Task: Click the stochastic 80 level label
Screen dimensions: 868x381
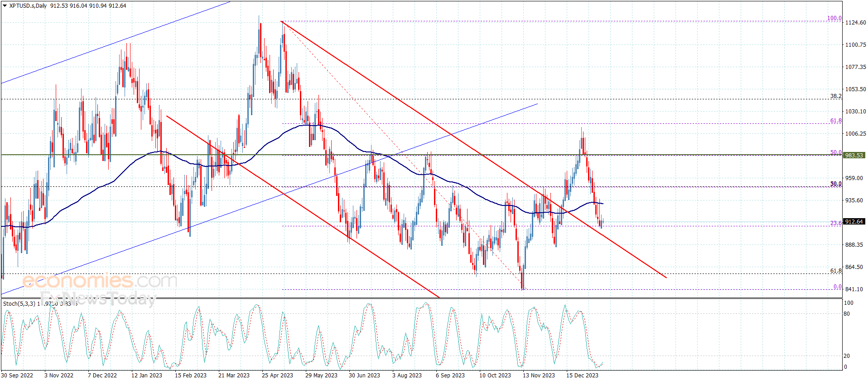Action: click(x=847, y=314)
